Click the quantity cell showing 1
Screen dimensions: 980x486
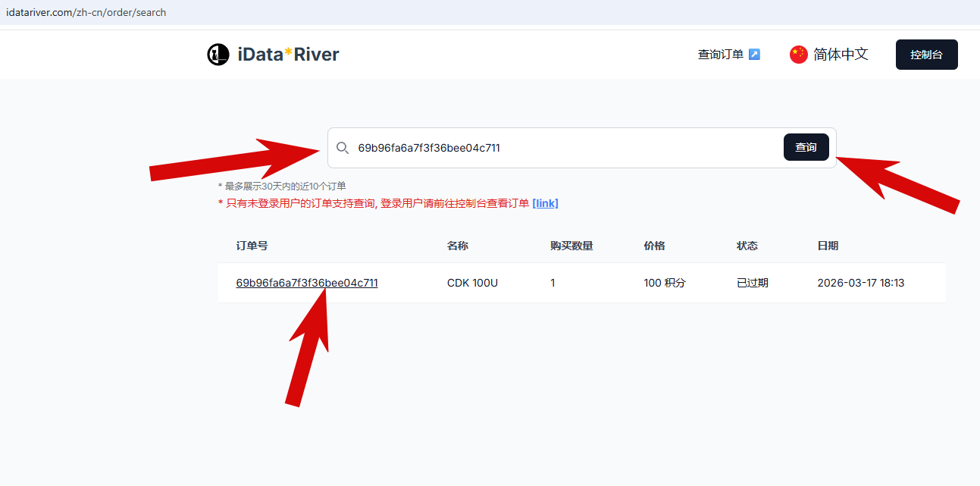pos(553,283)
